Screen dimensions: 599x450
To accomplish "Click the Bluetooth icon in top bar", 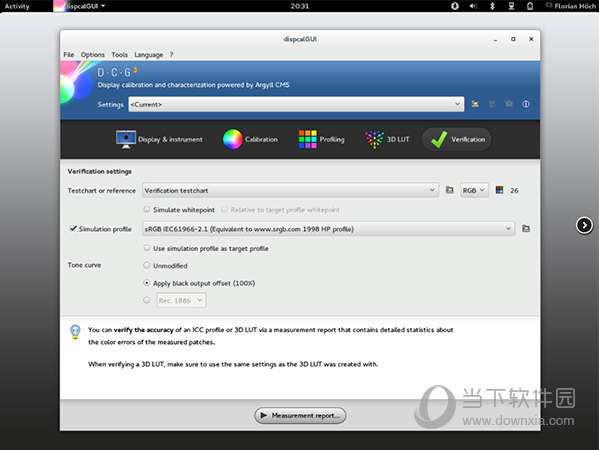I will click(492, 6).
